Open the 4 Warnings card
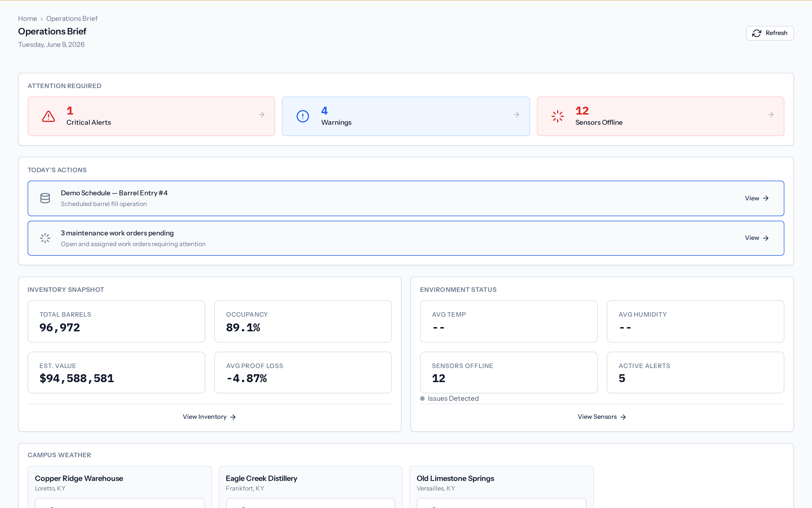Viewport: 812px width, 508px height. tap(406, 116)
